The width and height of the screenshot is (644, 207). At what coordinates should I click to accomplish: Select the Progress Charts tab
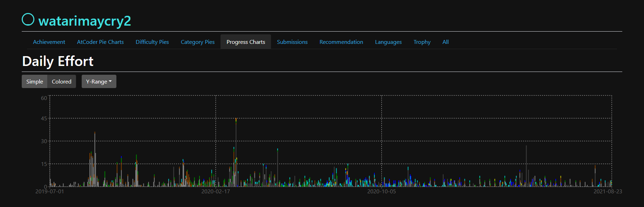pyautogui.click(x=246, y=42)
